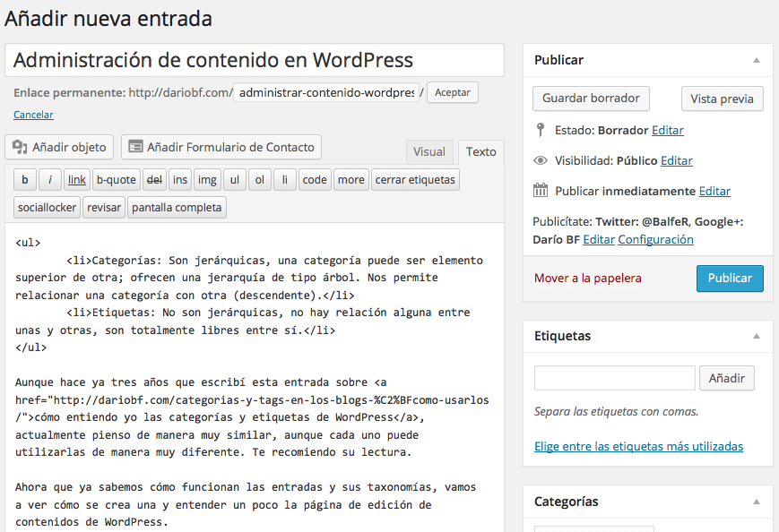Edit the Estado Borrador setting
The width and height of the screenshot is (779, 532).
click(x=667, y=130)
